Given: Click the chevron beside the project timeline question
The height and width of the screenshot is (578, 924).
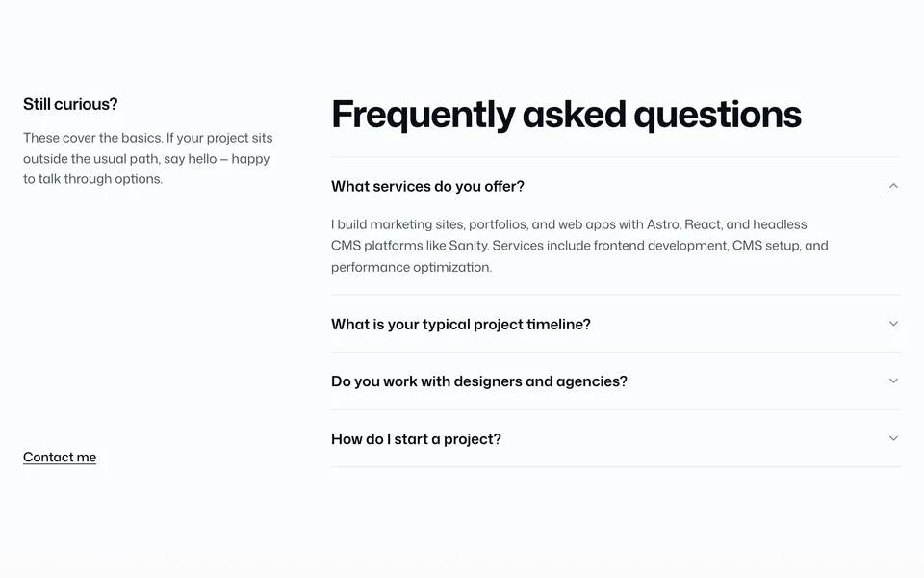Looking at the screenshot, I should click(x=893, y=324).
